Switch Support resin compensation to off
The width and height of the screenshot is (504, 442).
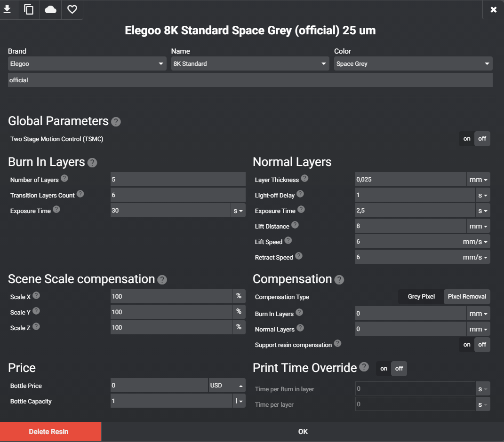[482, 345]
